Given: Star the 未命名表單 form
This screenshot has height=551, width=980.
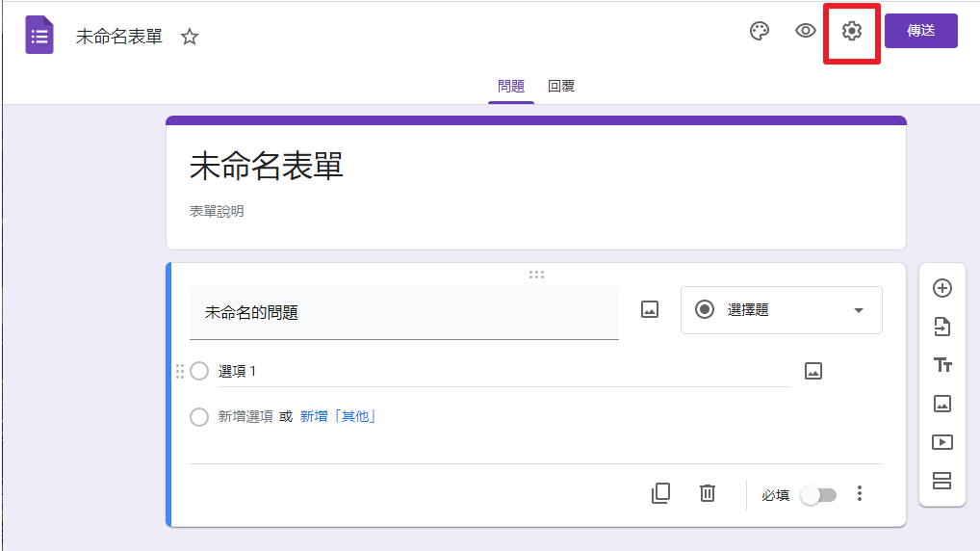Looking at the screenshot, I should [190, 37].
